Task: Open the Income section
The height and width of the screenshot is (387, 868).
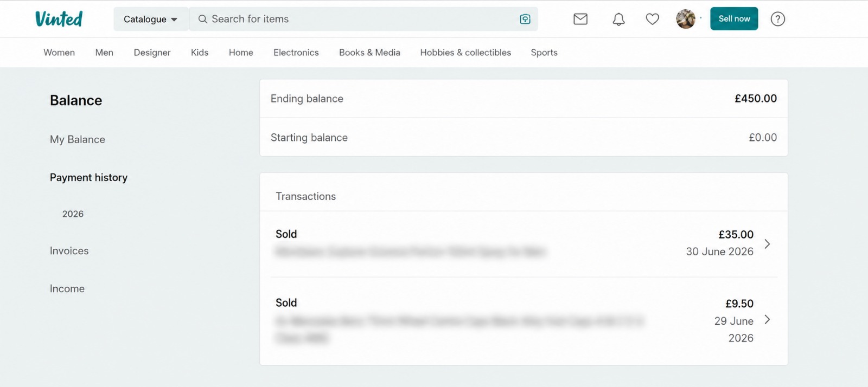Action: click(67, 289)
